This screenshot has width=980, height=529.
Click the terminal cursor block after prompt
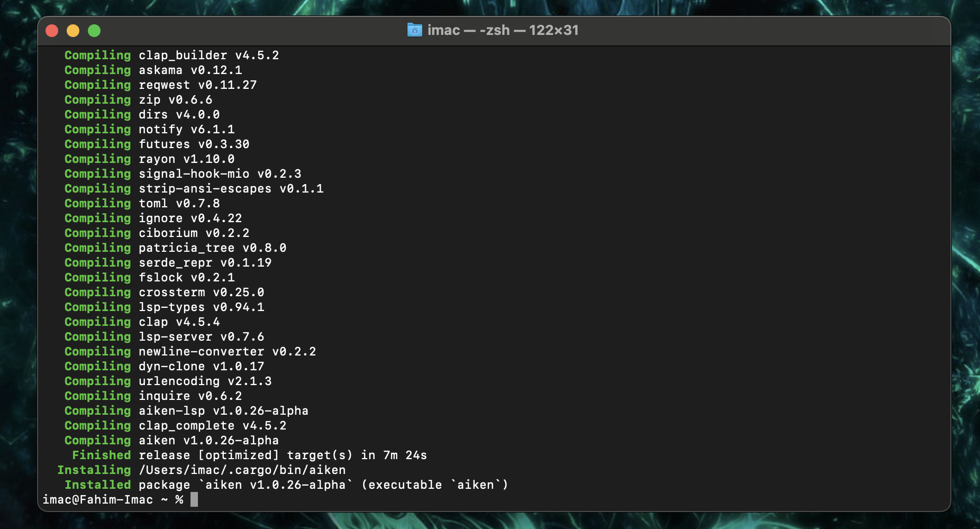coord(194,499)
